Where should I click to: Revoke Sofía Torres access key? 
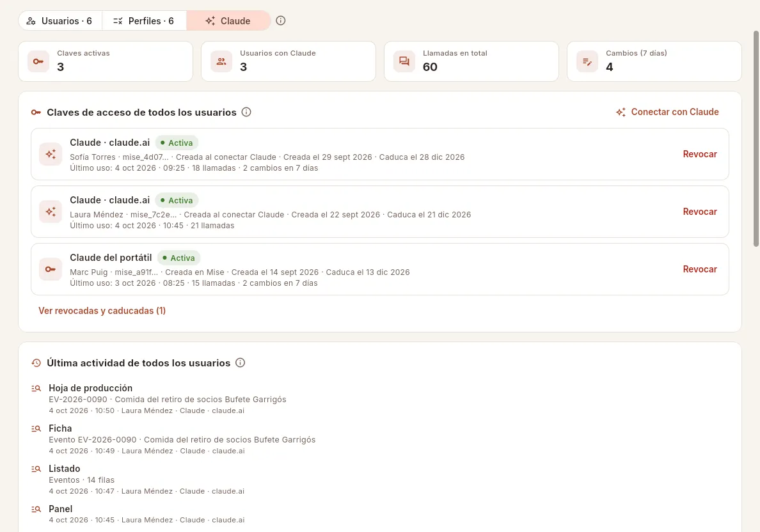click(x=699, y=154)
